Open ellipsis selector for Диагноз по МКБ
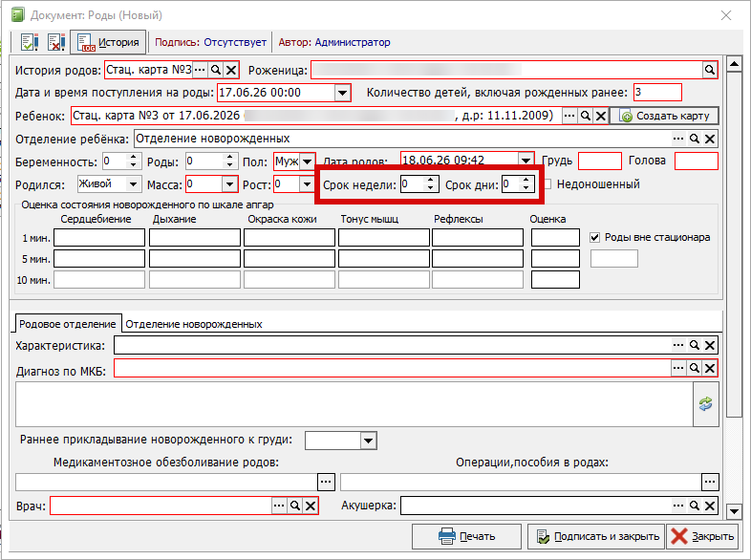 (x=678, y=368)
